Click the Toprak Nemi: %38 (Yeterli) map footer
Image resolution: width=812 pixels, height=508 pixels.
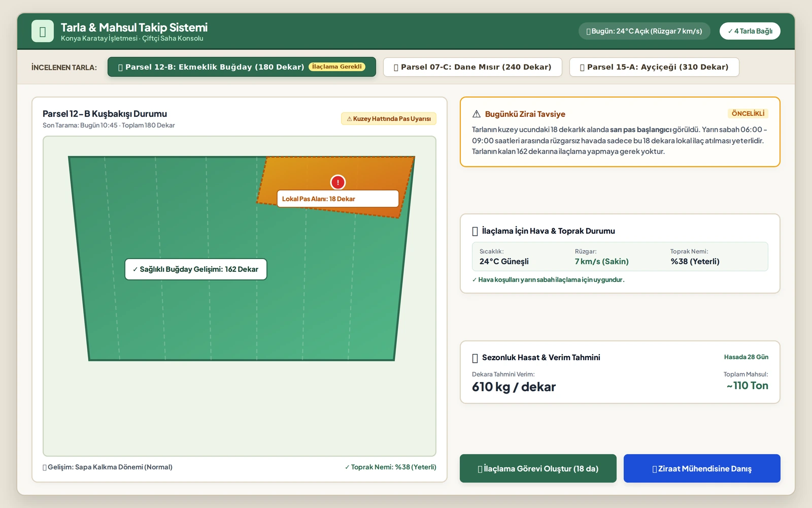pos(390,467)
